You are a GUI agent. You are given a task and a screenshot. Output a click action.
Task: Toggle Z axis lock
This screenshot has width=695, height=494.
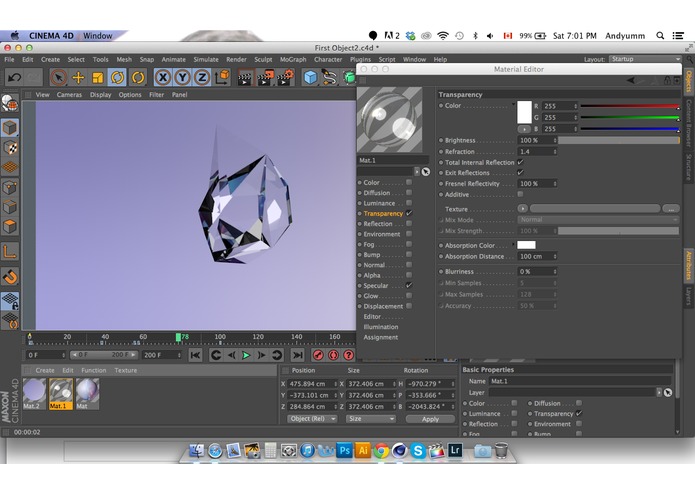202,78
